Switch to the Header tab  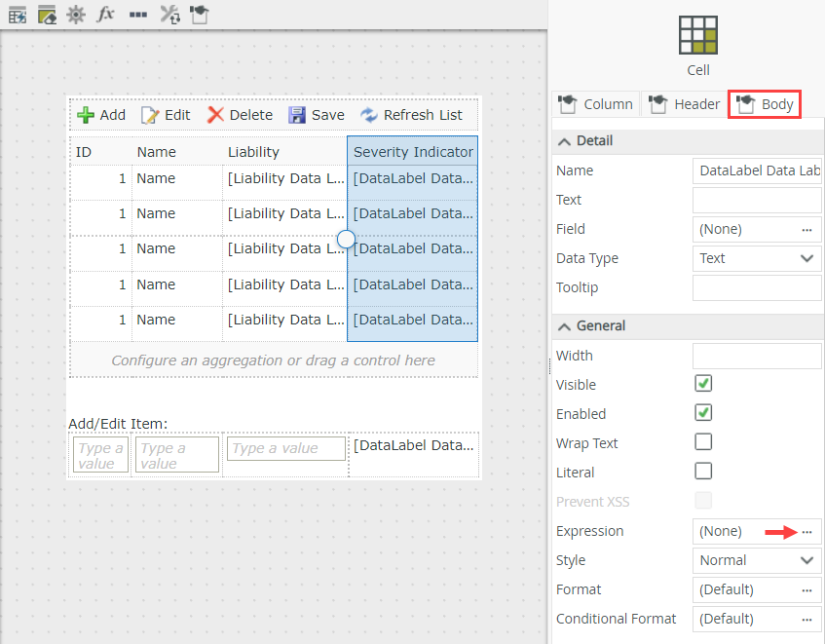pos(685,104)
